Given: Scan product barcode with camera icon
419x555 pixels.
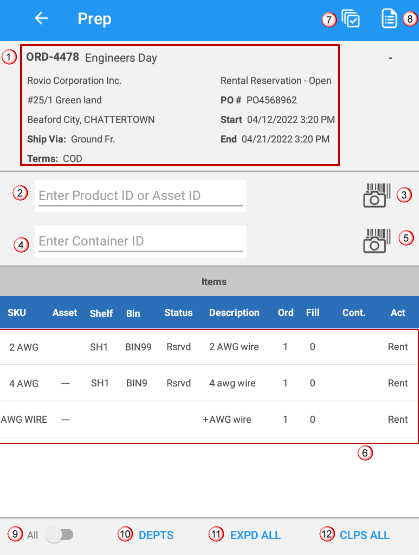Looking at the screenshot, I should [x=377, y=195].
